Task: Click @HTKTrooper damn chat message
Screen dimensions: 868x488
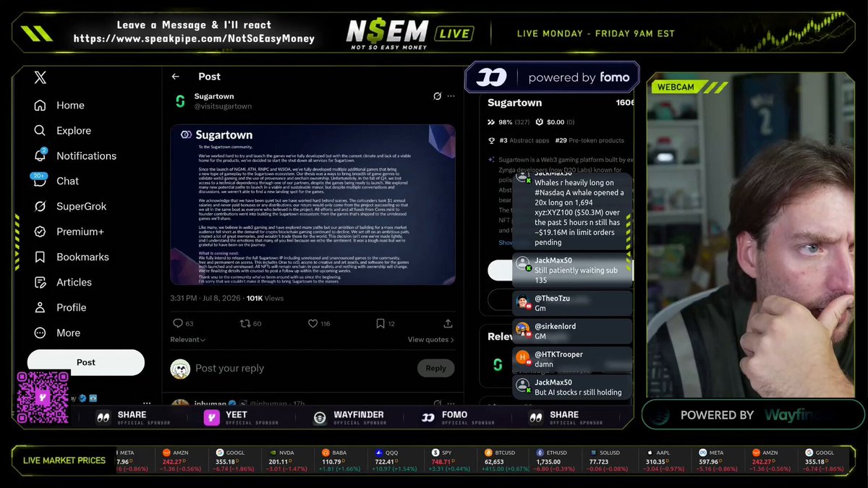Action: click(573, 359)
